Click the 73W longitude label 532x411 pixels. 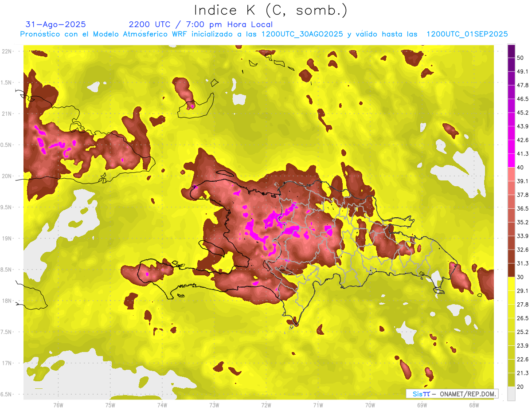pyautogui.click(x=214, y=405)
